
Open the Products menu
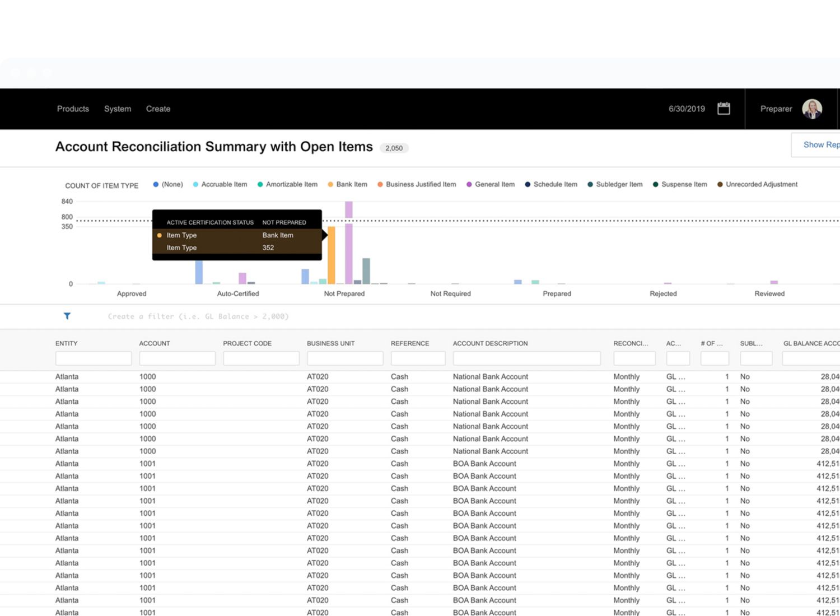tap(73, 109)
